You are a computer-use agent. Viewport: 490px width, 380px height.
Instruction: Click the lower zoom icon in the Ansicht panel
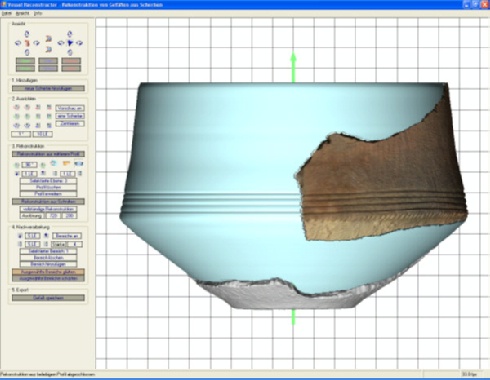(x=49, y=49)
